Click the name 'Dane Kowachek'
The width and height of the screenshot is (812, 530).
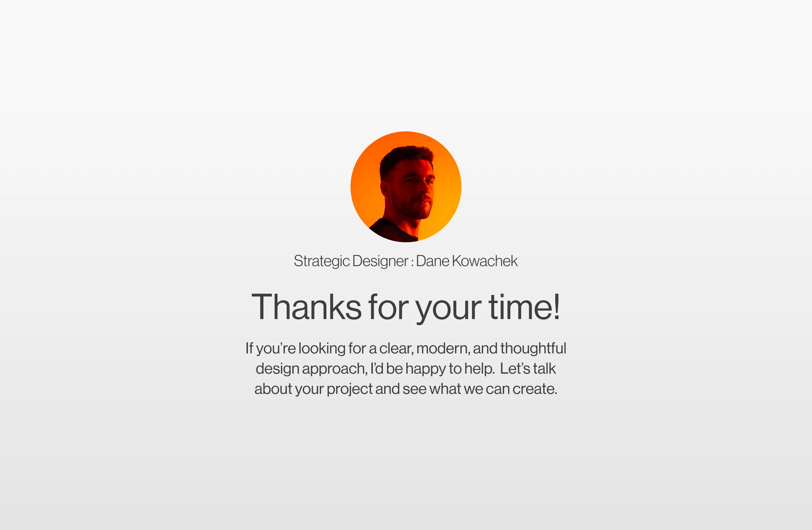(467, 261)
